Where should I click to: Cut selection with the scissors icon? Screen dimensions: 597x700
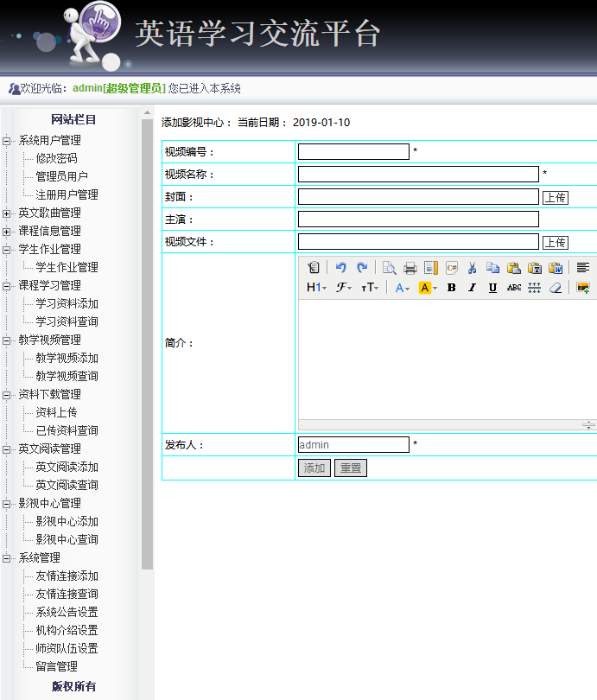click(x=472, y=267)
